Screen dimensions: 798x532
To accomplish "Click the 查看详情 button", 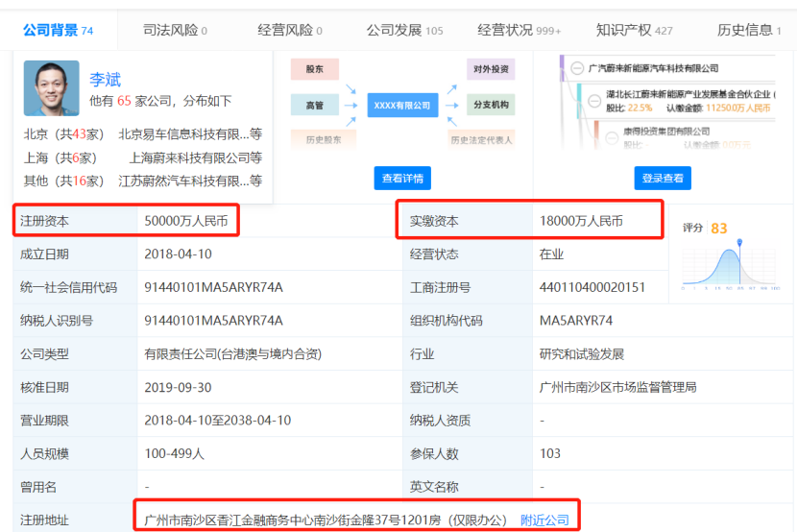I will [402, 179].
